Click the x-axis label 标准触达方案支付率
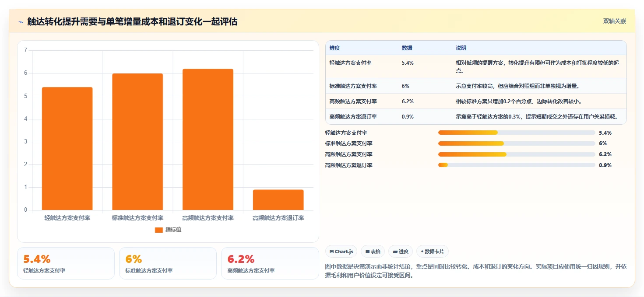This screenshot has height=297, width=644. pyautogui.click(x=137, y=218)
